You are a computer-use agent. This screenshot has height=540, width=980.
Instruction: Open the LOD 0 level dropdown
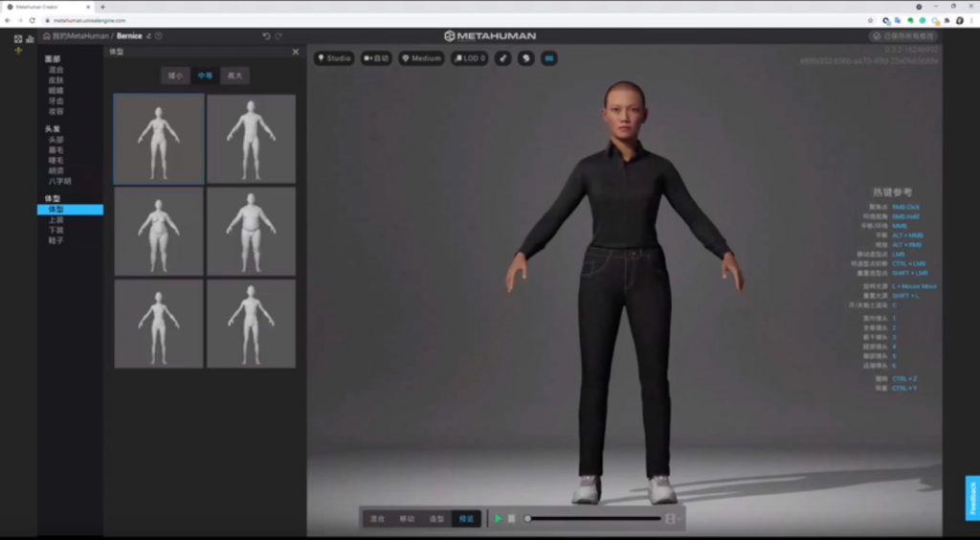(469, 58)
